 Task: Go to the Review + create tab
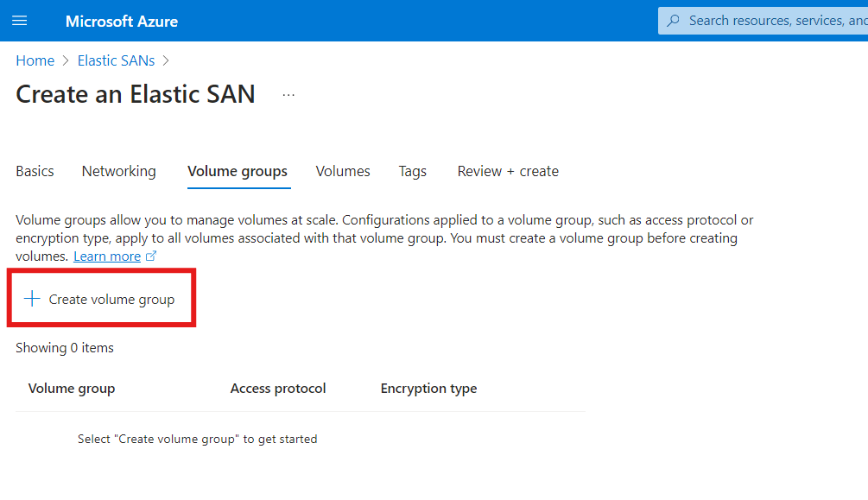point(508,172)
